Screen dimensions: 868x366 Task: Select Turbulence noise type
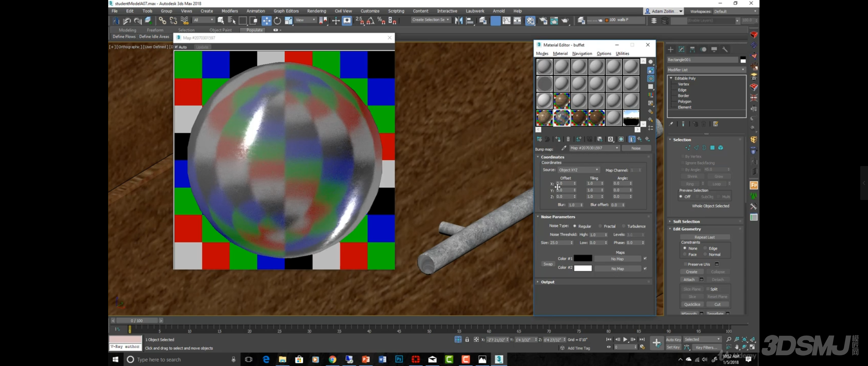point(623,226)
